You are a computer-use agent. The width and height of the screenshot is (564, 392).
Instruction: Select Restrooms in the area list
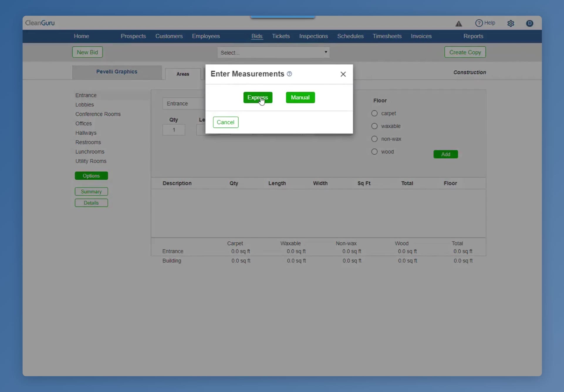88,142
